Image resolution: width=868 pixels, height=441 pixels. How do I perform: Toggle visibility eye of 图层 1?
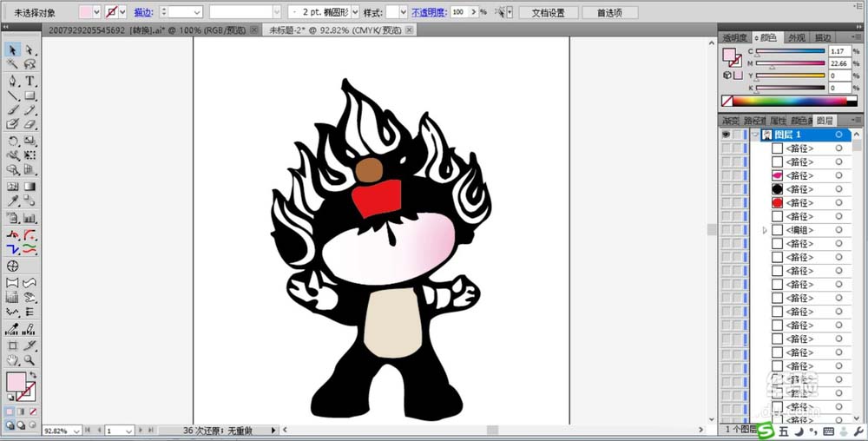(x=726, y=135)
